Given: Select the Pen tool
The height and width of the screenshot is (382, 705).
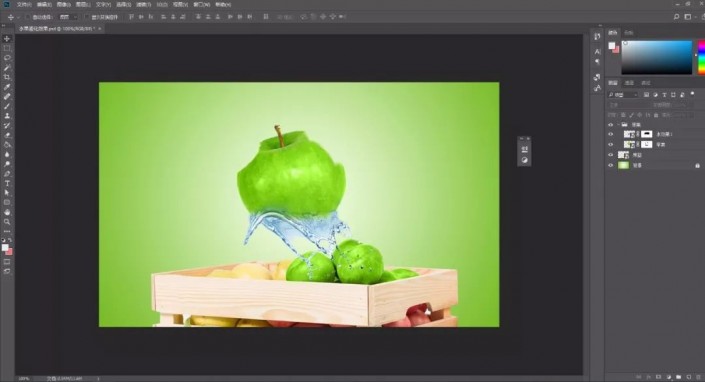Looking at the screenshot, I should click(x=7, y=173).
